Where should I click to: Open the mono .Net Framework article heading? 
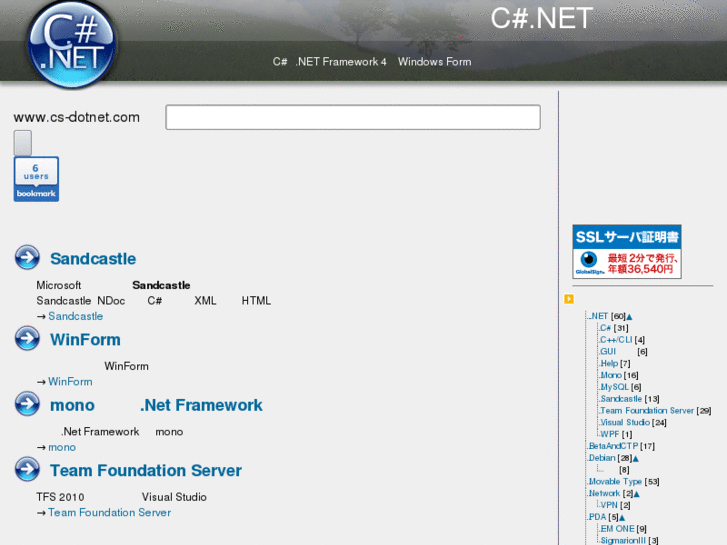156,405
